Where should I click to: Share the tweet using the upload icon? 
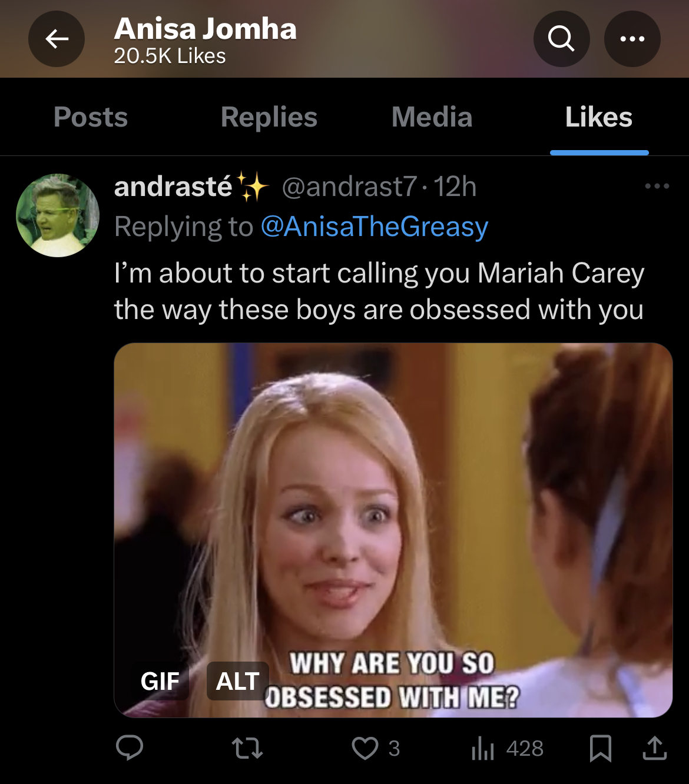pos(654,748)
